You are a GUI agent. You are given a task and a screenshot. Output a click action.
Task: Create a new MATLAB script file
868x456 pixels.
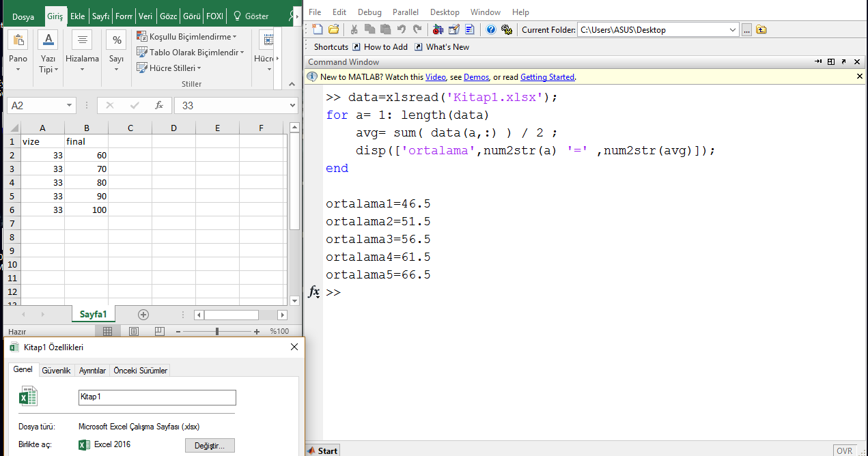[x=318, y=29]
